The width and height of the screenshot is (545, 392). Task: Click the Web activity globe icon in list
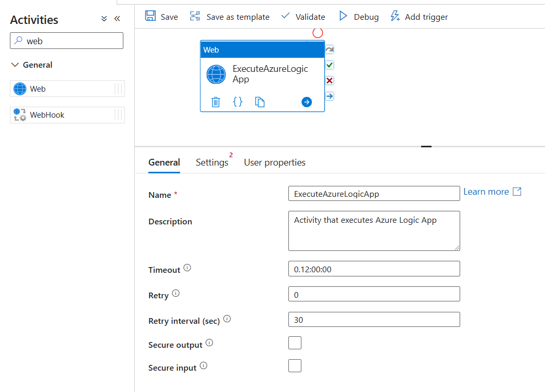point(20,88)
